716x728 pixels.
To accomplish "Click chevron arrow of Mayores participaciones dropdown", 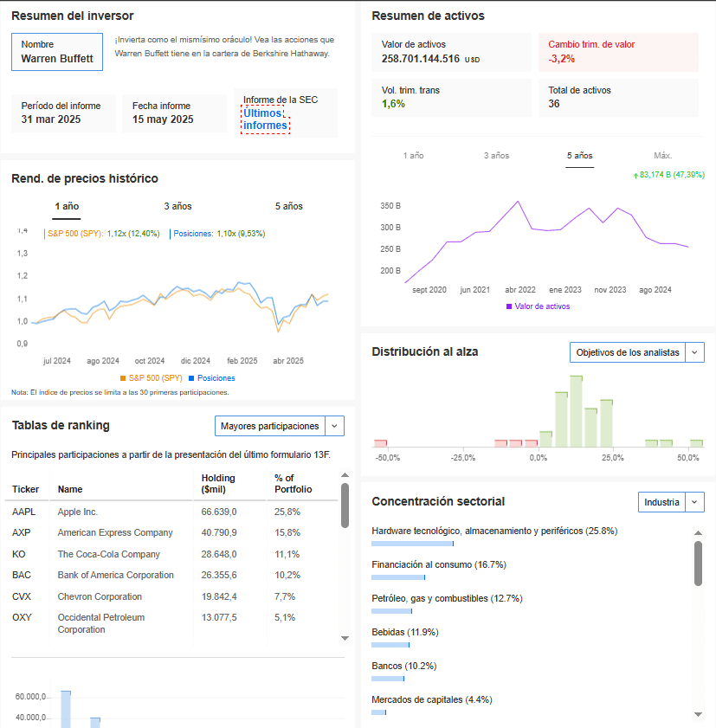I will point(334,426).
